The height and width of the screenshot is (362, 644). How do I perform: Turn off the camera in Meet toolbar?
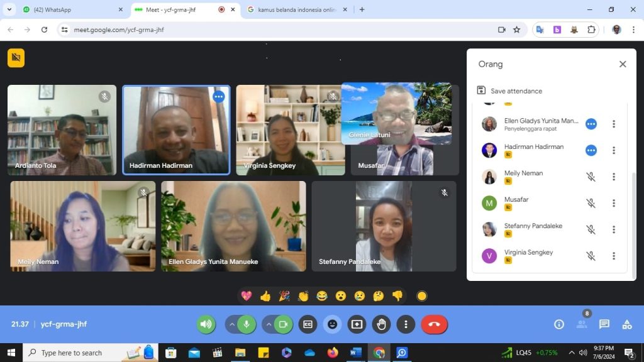[283, 324]
